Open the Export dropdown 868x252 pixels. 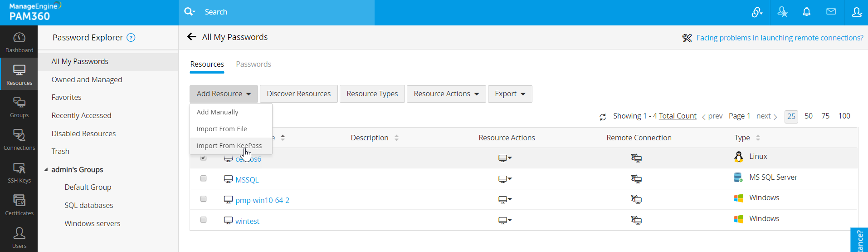tap(510, 94)
